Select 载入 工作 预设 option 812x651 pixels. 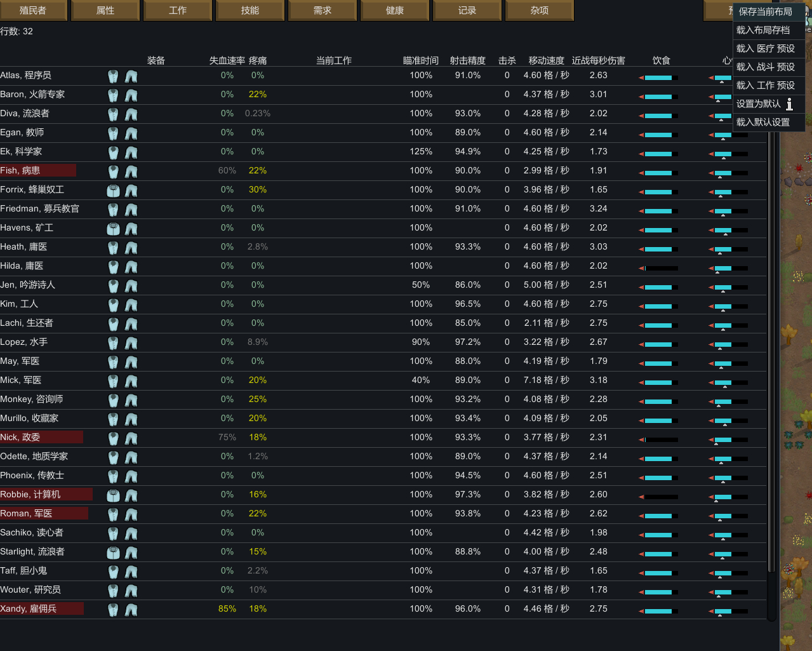769,85
